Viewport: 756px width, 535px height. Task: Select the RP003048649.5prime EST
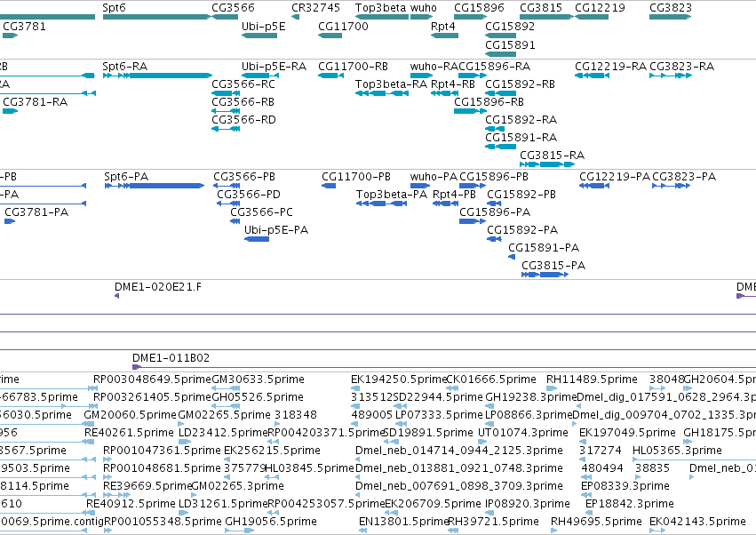coord(92,388)
